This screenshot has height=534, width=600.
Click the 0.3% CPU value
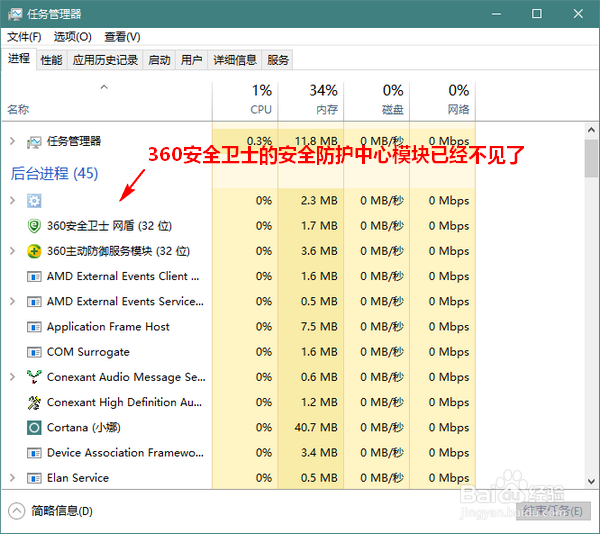(x=259, y=141)
